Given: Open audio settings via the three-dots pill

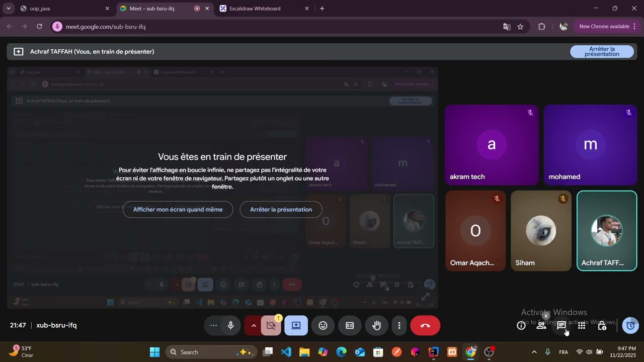Looking at the screenshot, I should 213,325.
